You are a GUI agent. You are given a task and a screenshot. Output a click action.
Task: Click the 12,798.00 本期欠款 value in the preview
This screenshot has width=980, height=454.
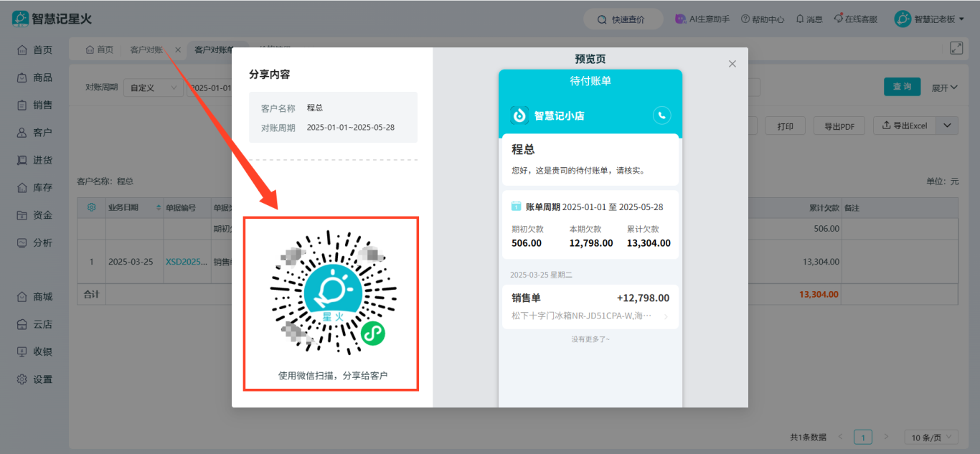coord(591,243)
